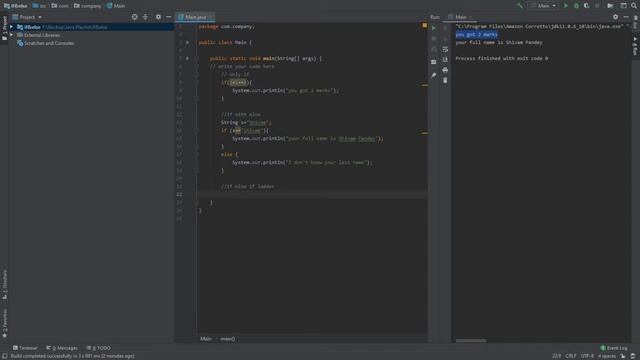640x360 pixels.
Task: Open Search Everywhere magnifier icon
Action: tap(634, 6)
